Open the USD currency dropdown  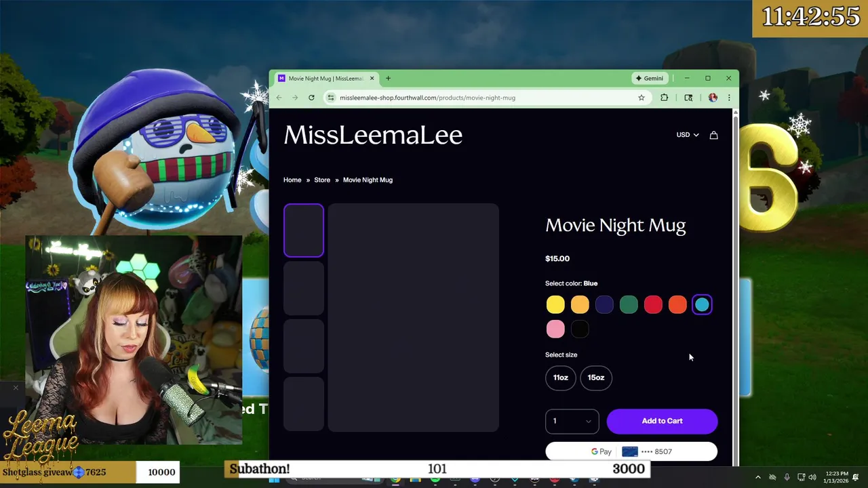click(x=687, y=135)
